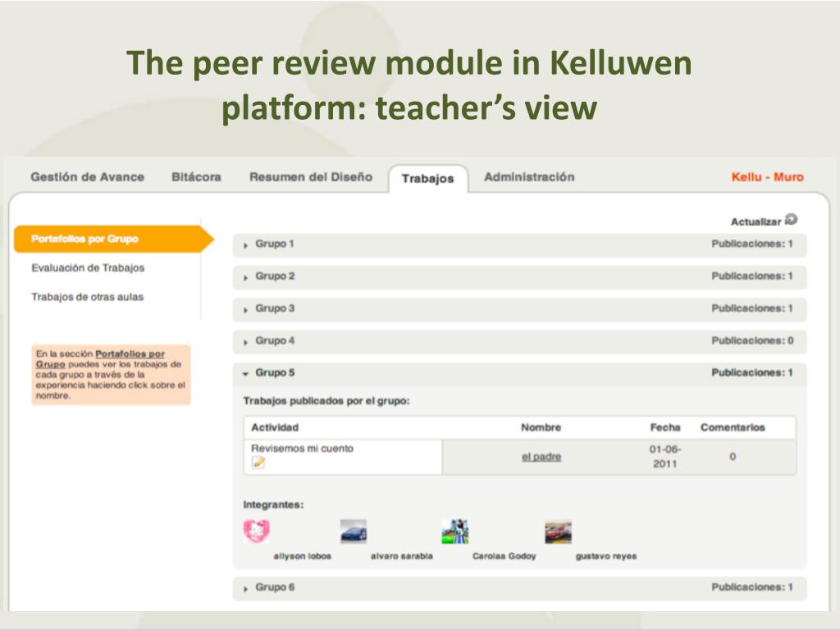Click the Fecha column header
Viewport: 840px width, 630px height.
point(665,427)
